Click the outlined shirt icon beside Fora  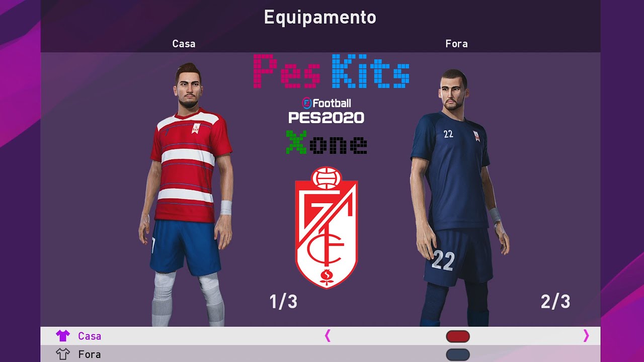pyautogui.click(x=62, y=354)
